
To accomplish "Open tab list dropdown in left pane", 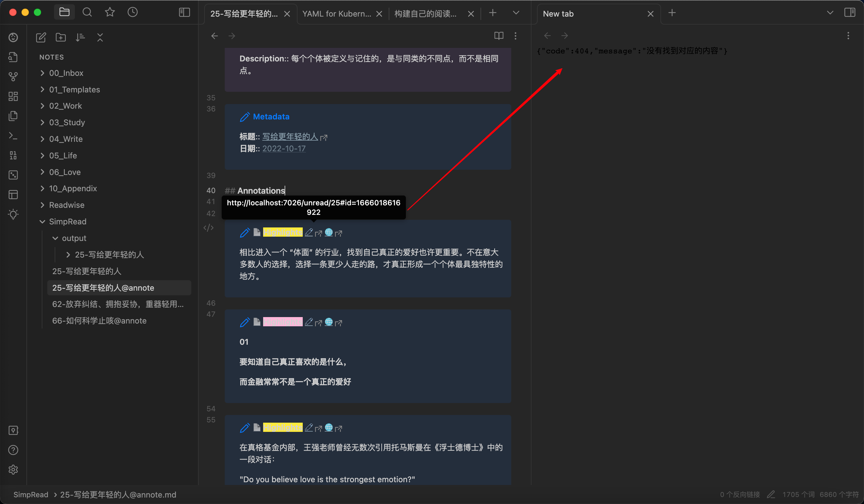I will 516,13.
